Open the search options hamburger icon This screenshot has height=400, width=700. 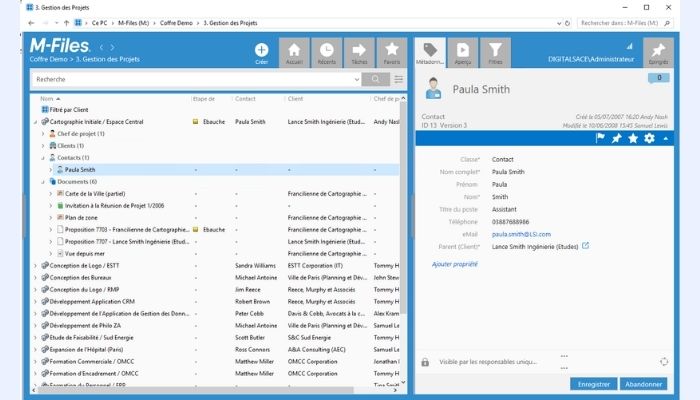click(x=399, y=79)
